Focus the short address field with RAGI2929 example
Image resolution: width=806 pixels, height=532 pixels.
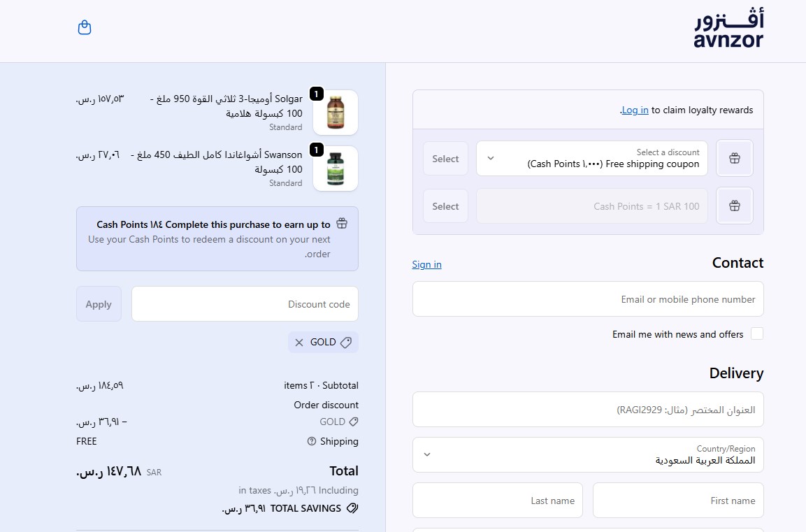(x=588, y=410)
